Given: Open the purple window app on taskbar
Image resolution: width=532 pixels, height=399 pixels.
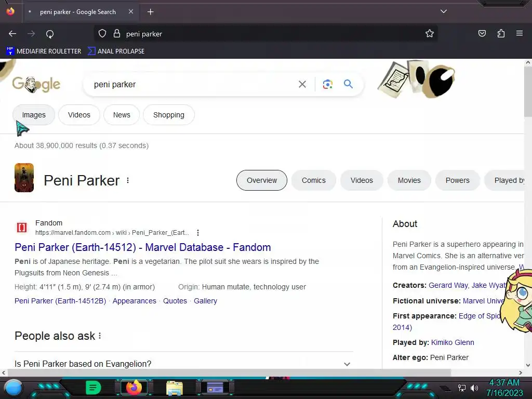Looking at the screenshot, I should pyautogui.click(x=215, y=388).
